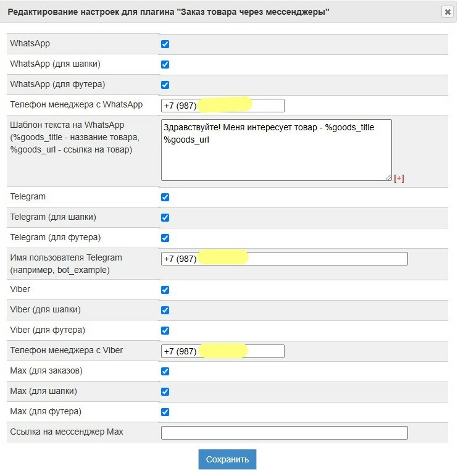The height and width of the screenshot is (476, 458).
Task: Disable Telegram (для футера) checkbox
Action: tap(165, 238)
